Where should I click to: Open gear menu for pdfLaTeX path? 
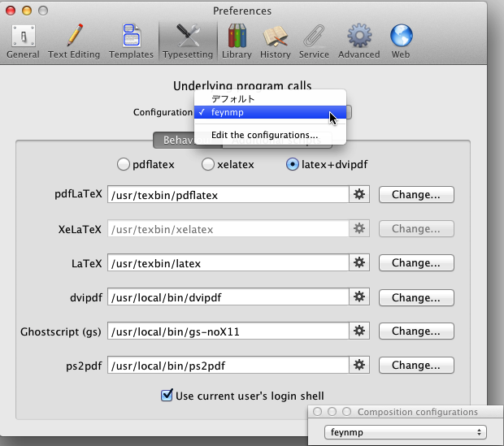(x=359, y=195)
